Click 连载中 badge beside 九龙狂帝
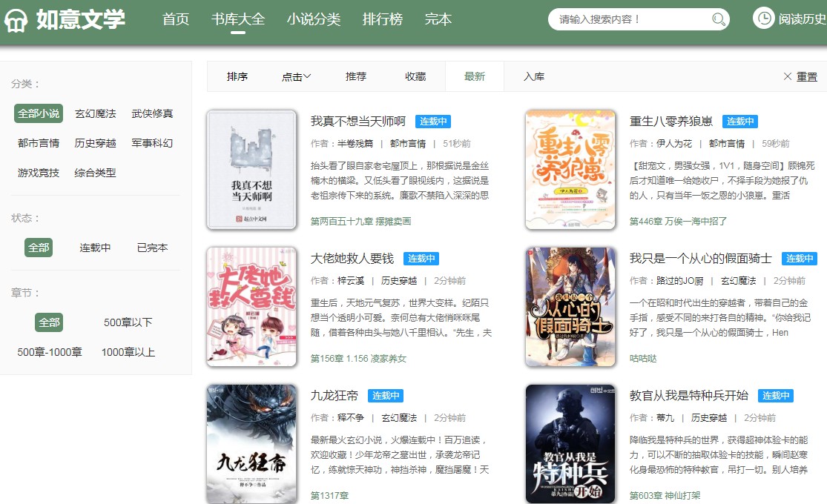Viewport: 827px width, 504px height. (x=386, y=395)
